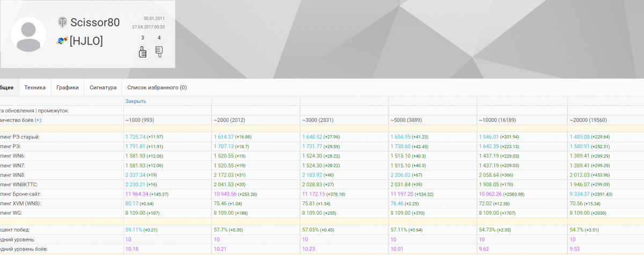
Task: Click the registration date 30.01.2011
Action: coord(154,18)
